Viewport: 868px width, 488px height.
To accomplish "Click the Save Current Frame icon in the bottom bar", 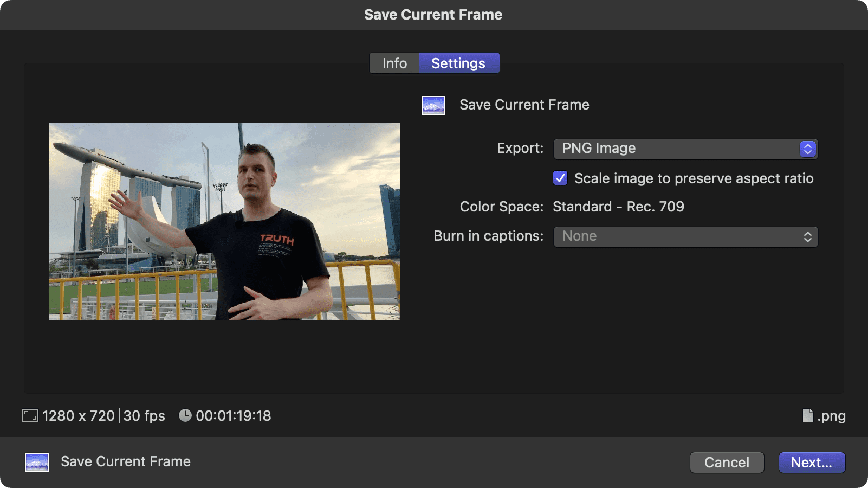I will click(37, 462).
